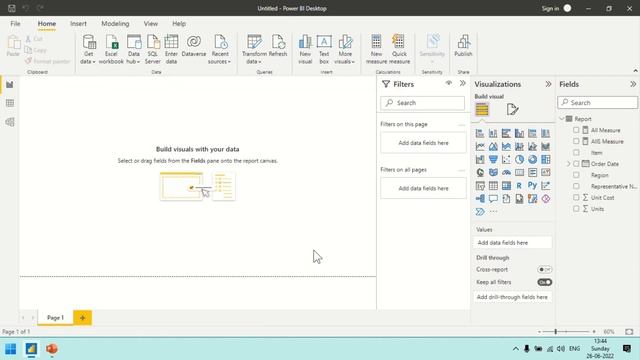Open Report view in left sidebar
640x360 pixels.
point(10,84)
